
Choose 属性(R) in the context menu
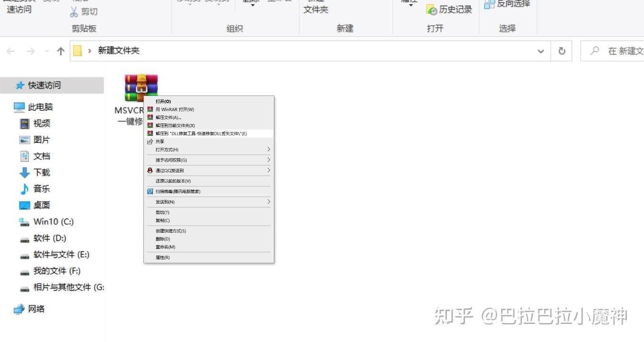[x=209, y=257]
